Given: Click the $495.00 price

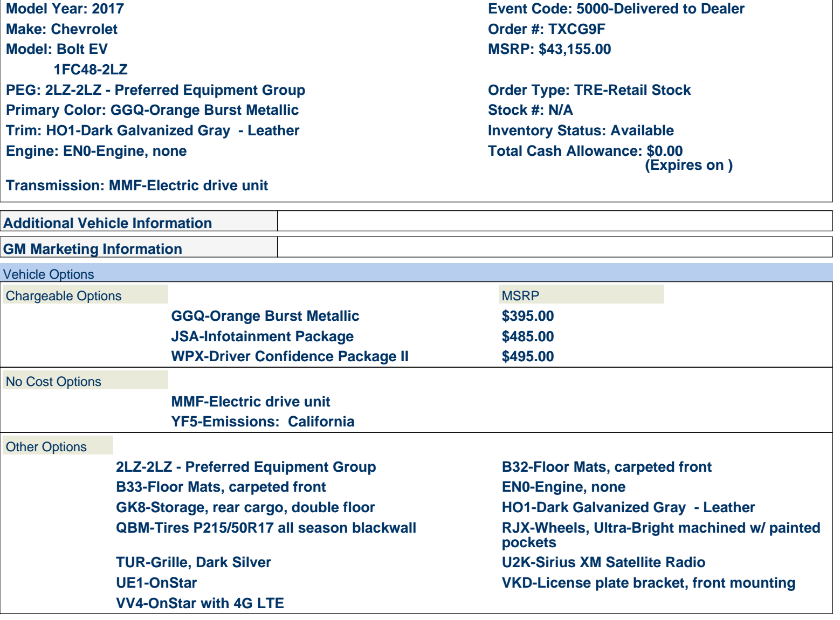Looking at the screenshot, I should pyautogui.click(x=528, y=356).
